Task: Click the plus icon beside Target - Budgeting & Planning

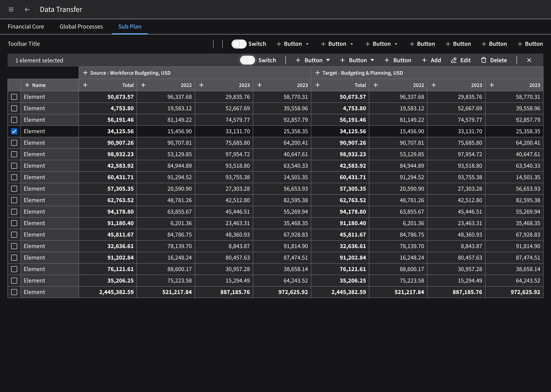Action: pos(317,73)
